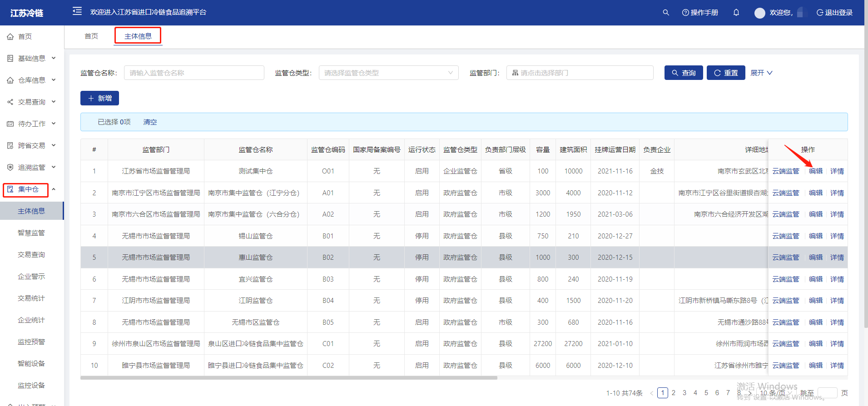Expand 基础信息 sidebar menu
This screenshot has height=406, width=868.
pyautogui.click(x=32, y=59)
